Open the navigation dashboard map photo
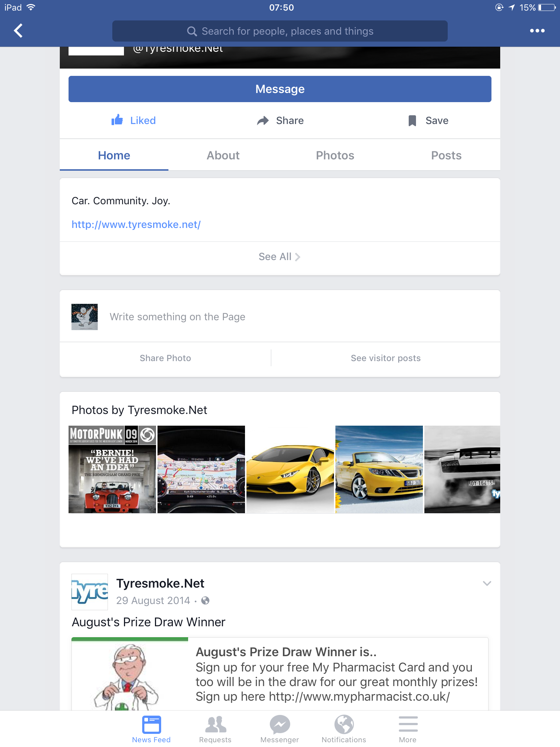This screenshot has width=560, height=747. pyautogui.click(x=201, y=469)
